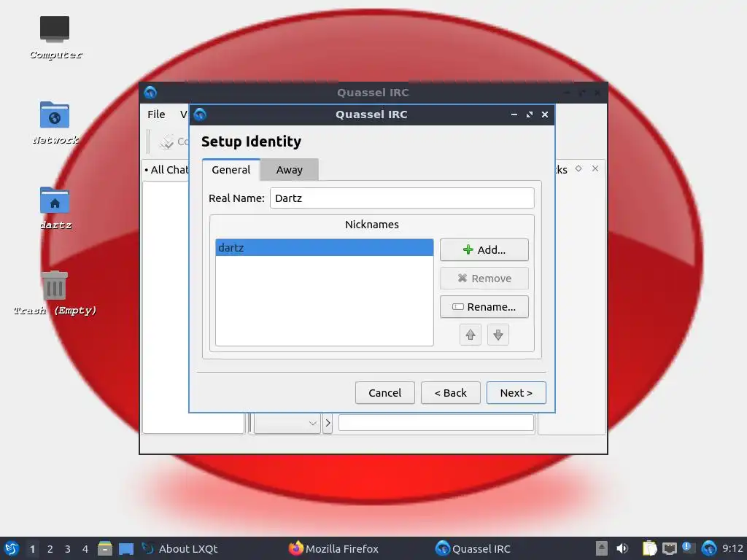Click the Real Name input field
This screenshot has height=560, width=747.
click(402, 198)
